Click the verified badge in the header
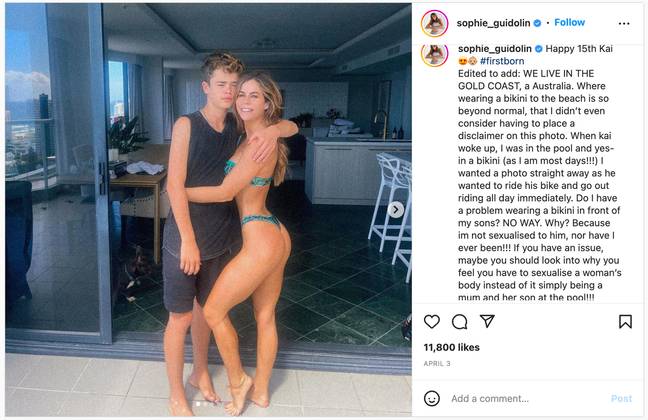The height and width of the screenshot is (420, 648). tap(537, 23)
